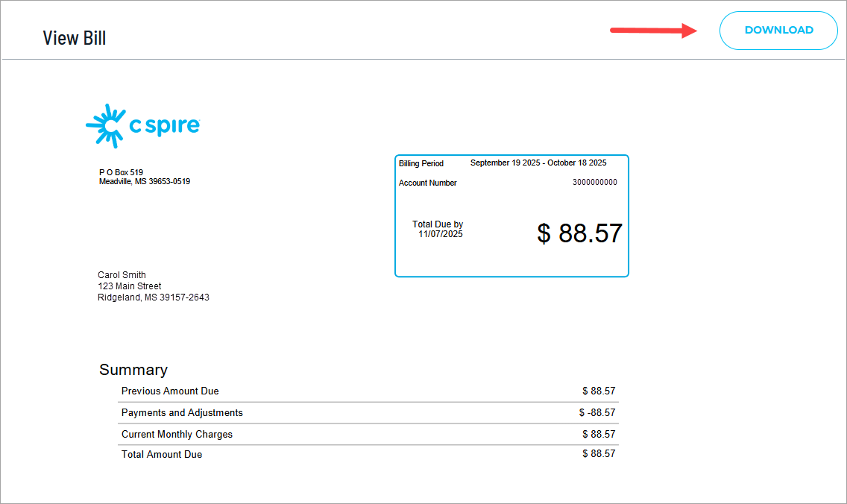
Task: Select the billing period date range
Action: click(x=538, y=163)
